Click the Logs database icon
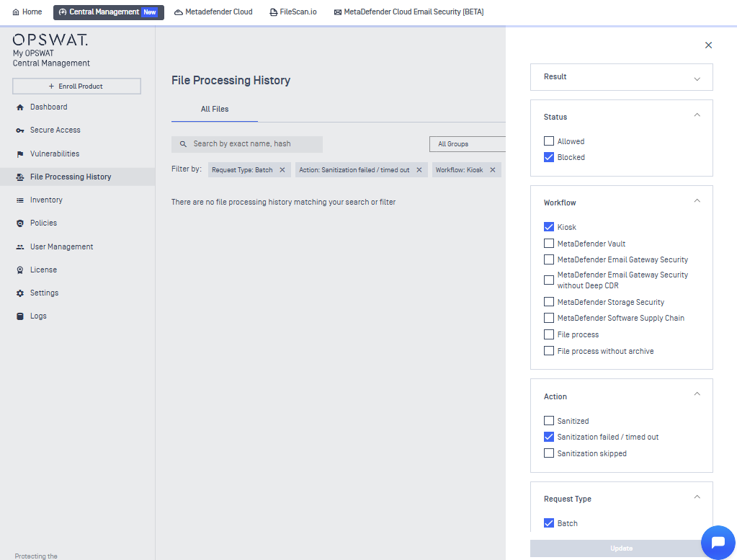The height and width of the screenshot is (560, 737). click(19, 316)
